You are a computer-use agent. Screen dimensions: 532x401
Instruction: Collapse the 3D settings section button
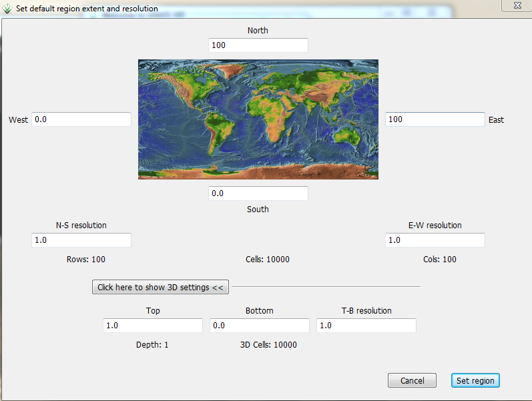(x=160, y=288)
